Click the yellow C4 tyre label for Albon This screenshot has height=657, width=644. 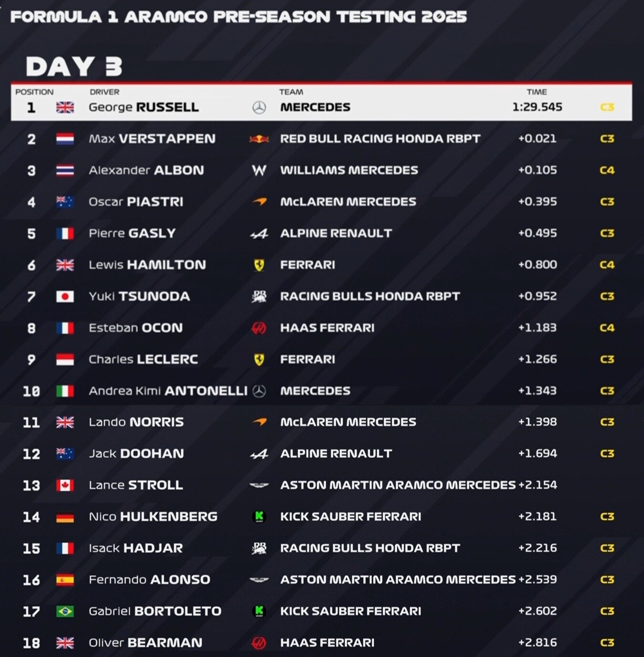(x=607, y=171)
